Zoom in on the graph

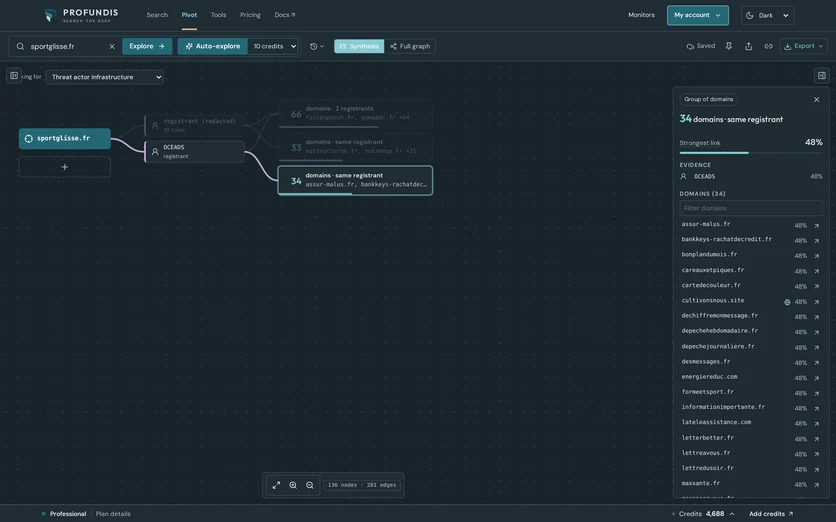[293, 485]
